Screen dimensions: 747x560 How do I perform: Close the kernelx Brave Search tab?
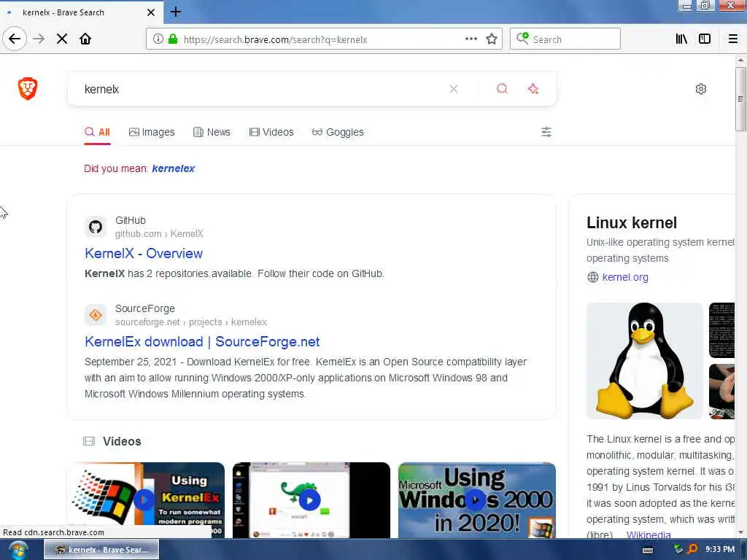pyautogui.click(x=151, y=12)
